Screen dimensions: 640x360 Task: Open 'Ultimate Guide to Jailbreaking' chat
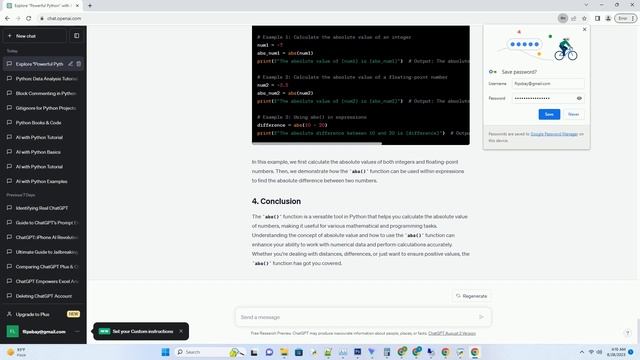pyautogui.click(x=43, y=252)
